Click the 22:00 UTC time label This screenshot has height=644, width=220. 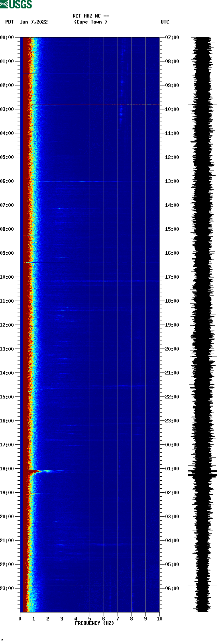(172, 397)
